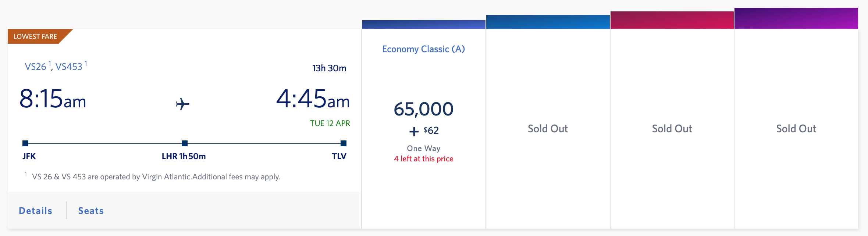The image size is (868, 236).
Task: Switch to the Seats tab
Action: point(90,211)
